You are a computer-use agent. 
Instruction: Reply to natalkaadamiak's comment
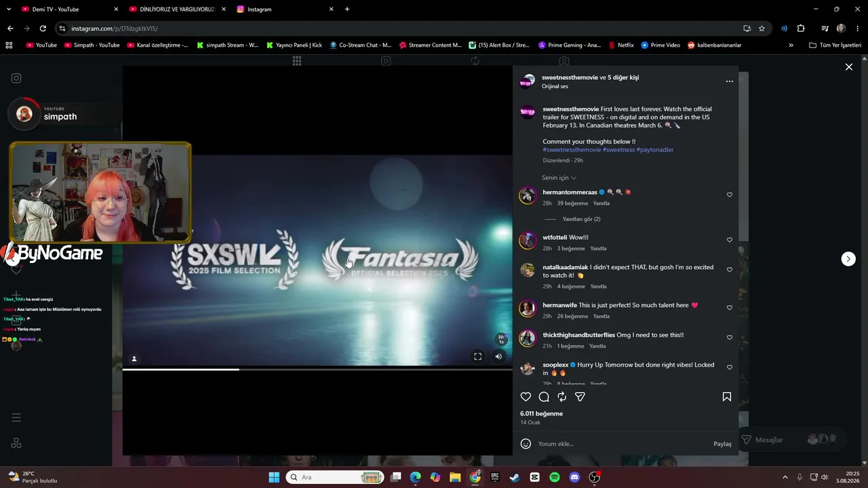598,287
